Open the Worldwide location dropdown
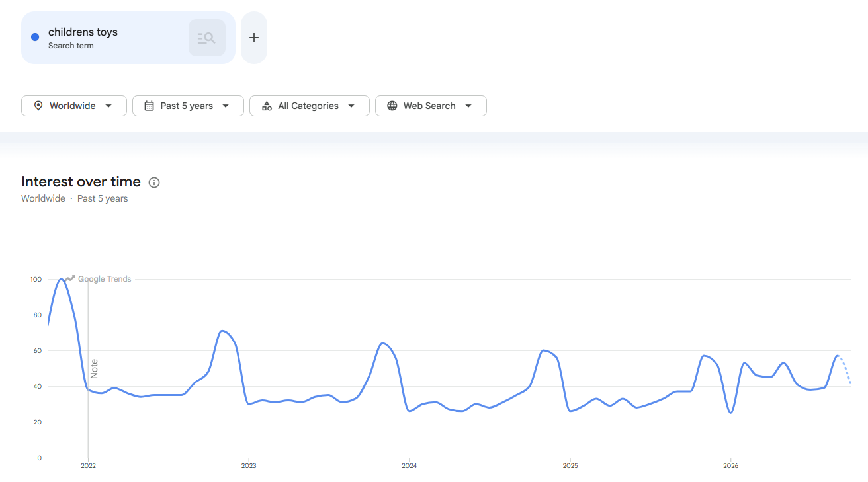The height and width of the screenshot is (482, 868). point(74,106)
